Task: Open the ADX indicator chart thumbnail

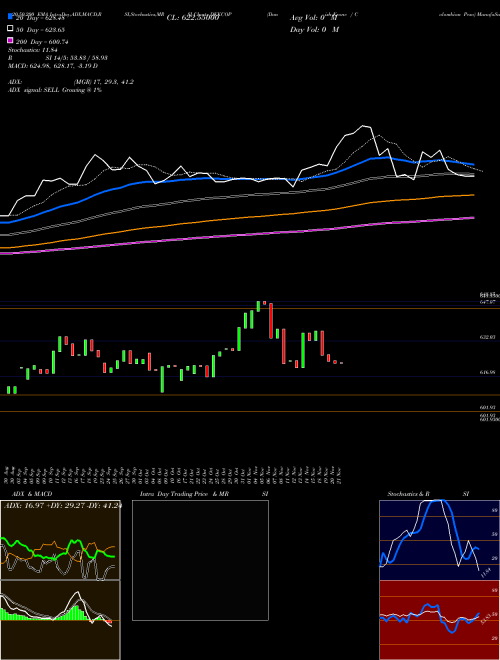Action: click(60, 540)
